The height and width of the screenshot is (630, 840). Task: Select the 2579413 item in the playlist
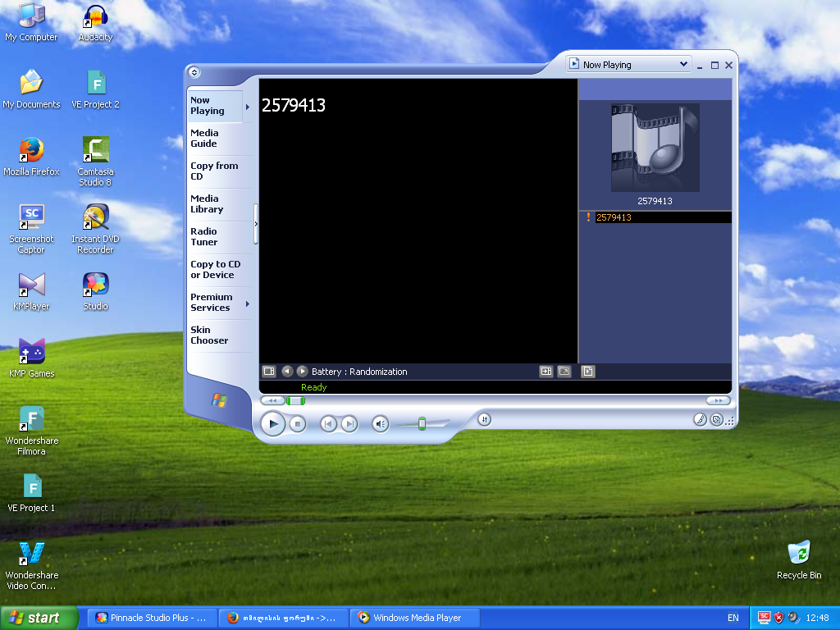pos(614,217)
